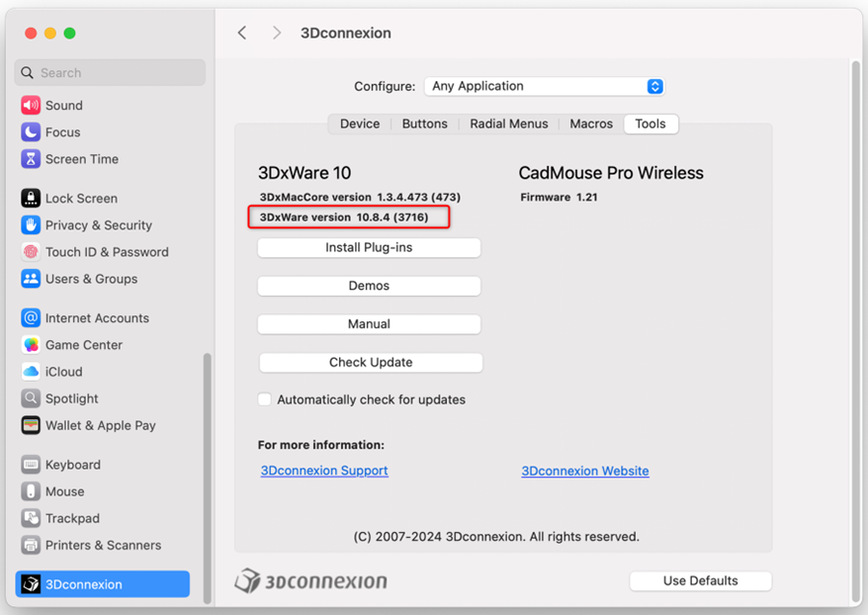Select the Focus moon icon

(x=31, y=132)
